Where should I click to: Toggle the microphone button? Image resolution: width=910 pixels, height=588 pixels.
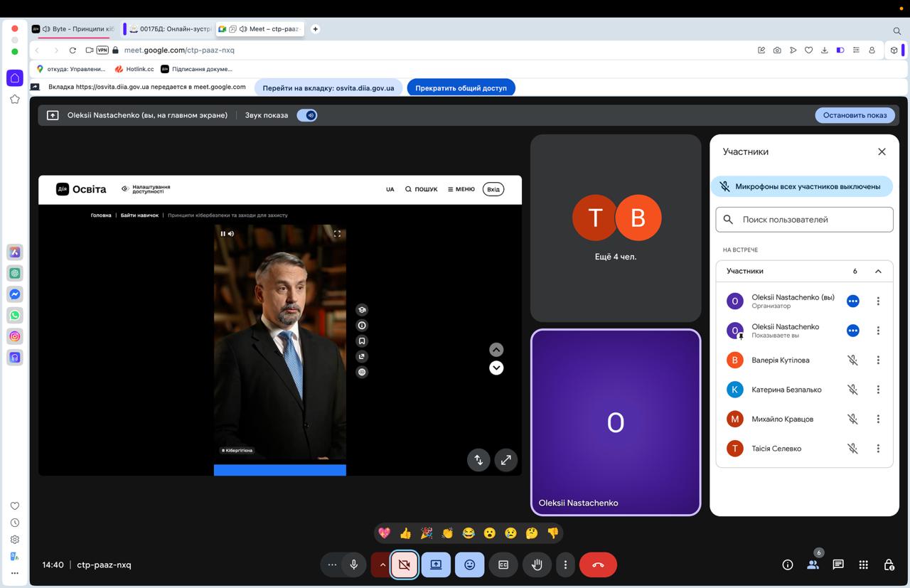(353, 565)
